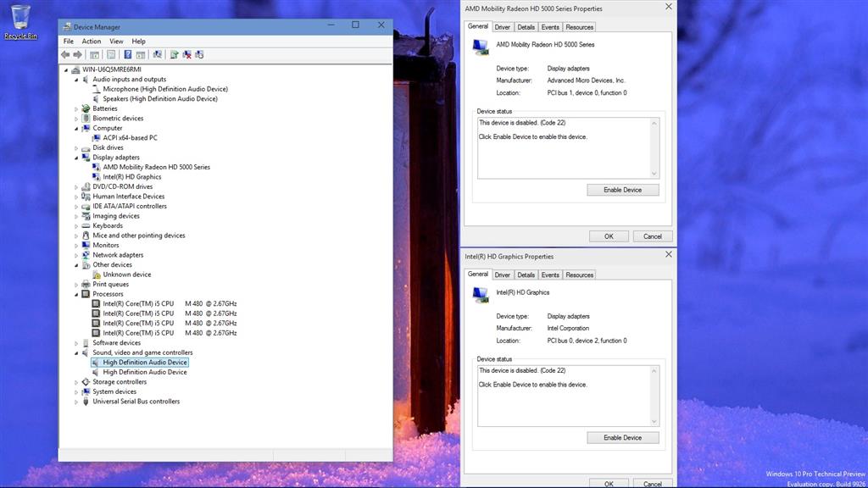Expand the Disk drives node
Viewport: 868px width, 488px height.
(x=76, y=147)
